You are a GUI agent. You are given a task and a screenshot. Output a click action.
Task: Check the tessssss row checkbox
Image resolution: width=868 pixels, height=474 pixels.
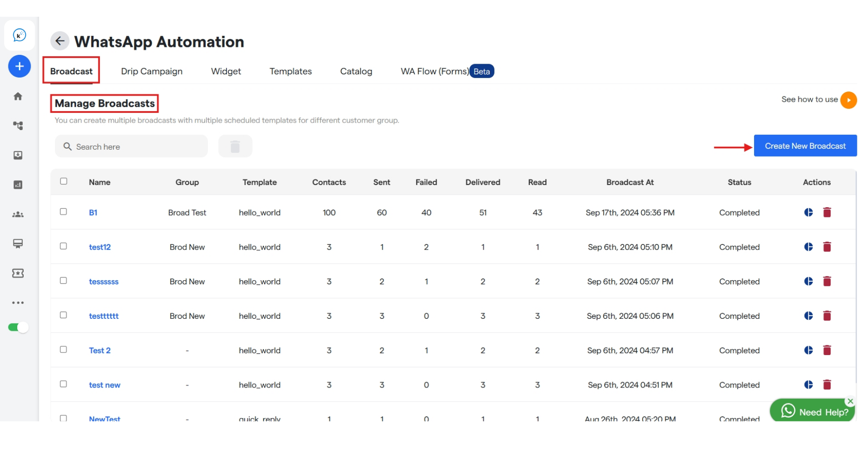pos(64,280)
